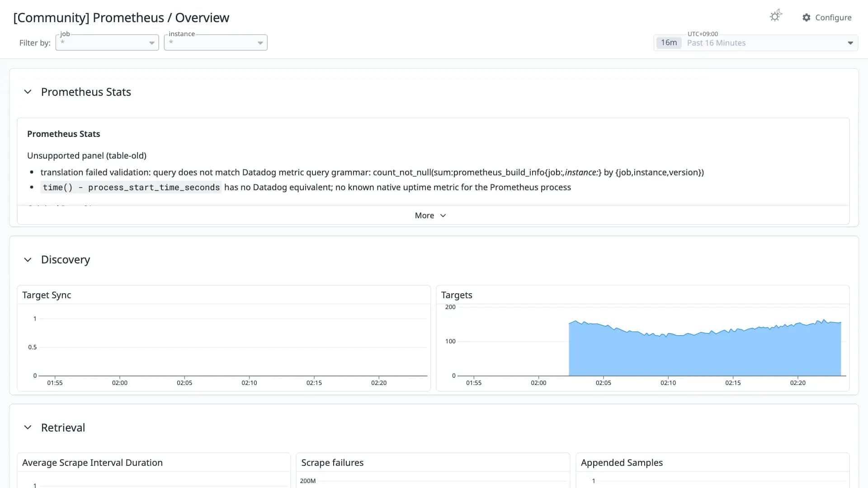868x488 pixels.
Task: Click the Prometheus Stats panel heading
Action: coord(64,134)
